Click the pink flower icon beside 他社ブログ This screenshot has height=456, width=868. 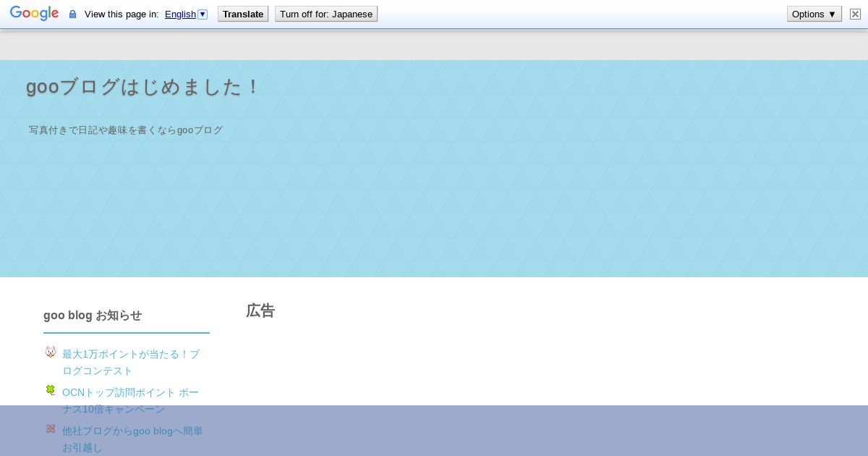(51, 428)
